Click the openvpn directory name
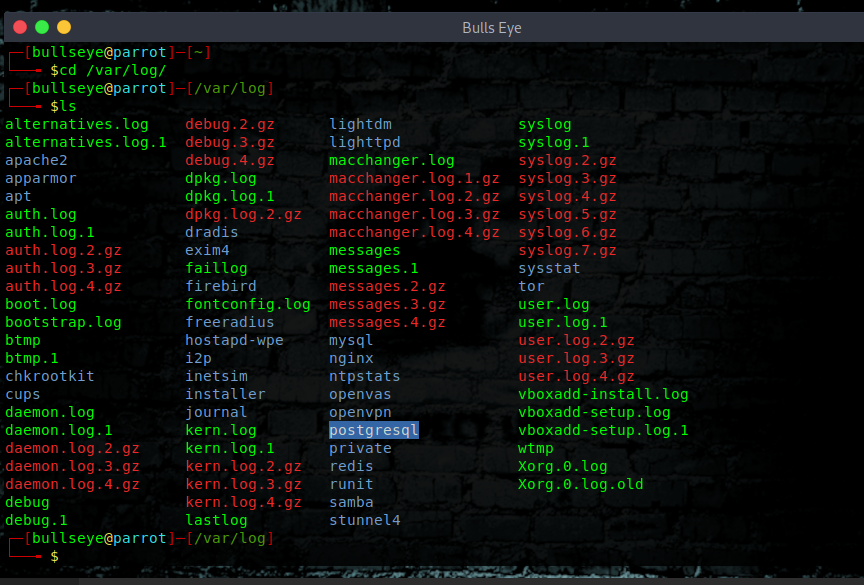This screenshot has width=864, height=585. 360,413
